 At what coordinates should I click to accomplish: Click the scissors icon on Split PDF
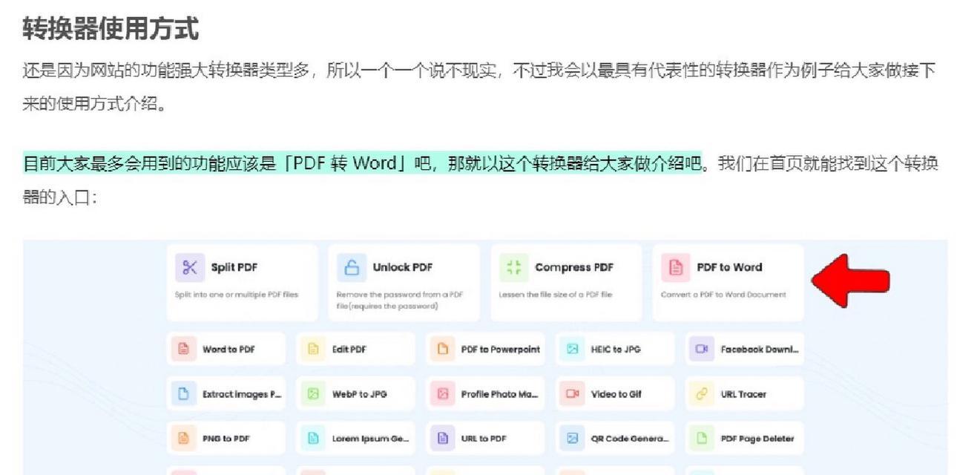(190, 267)
